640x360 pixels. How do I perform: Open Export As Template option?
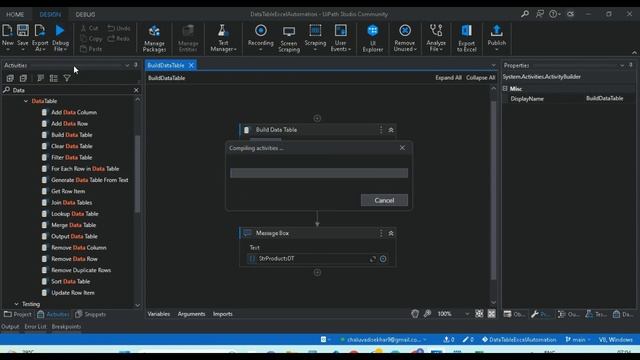(x=40, y=38)
